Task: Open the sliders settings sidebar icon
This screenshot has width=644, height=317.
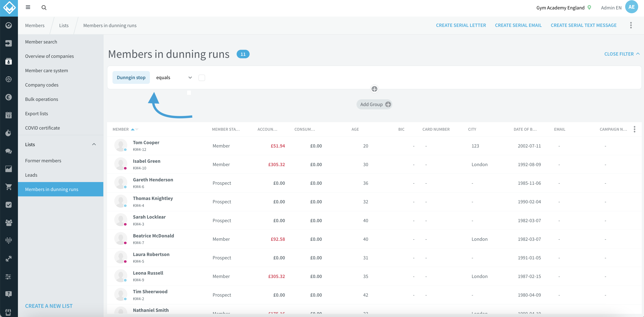Action: click(x=9, y=276)
